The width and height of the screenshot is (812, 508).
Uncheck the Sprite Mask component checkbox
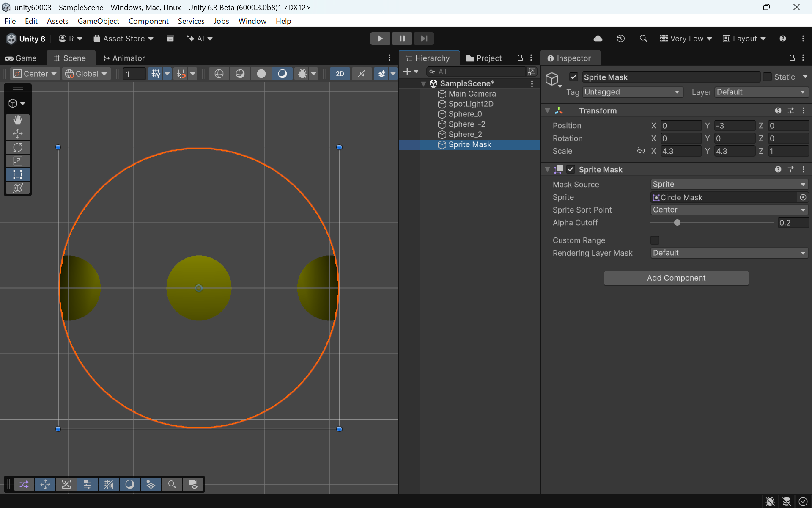571,169
